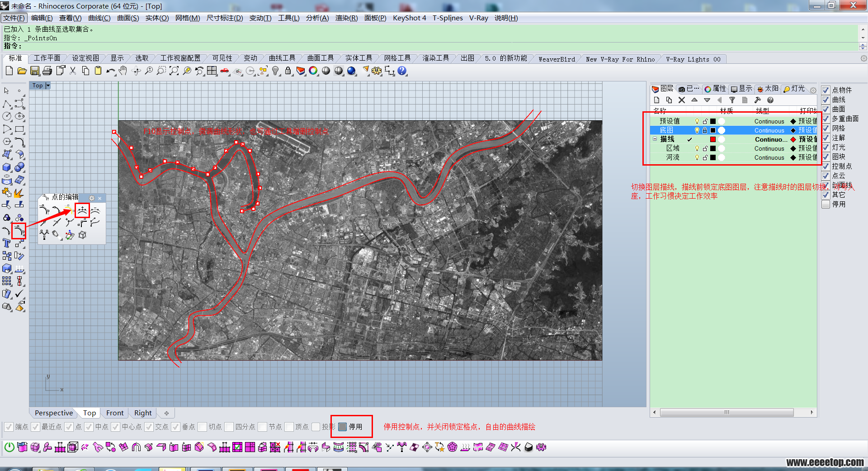Open a file with the folder icon
This screenshot has height=471, width=868.
pyautogui.click(x=22, y=71)
